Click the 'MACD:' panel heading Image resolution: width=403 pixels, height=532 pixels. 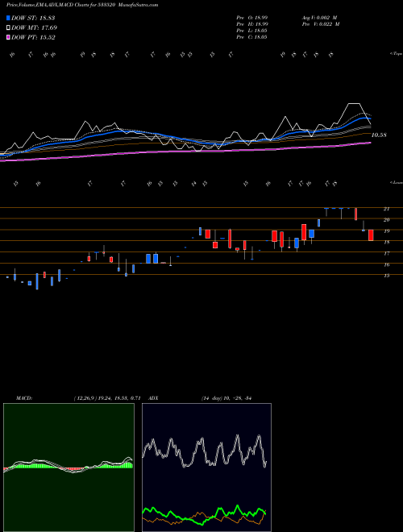coord(23,398)
